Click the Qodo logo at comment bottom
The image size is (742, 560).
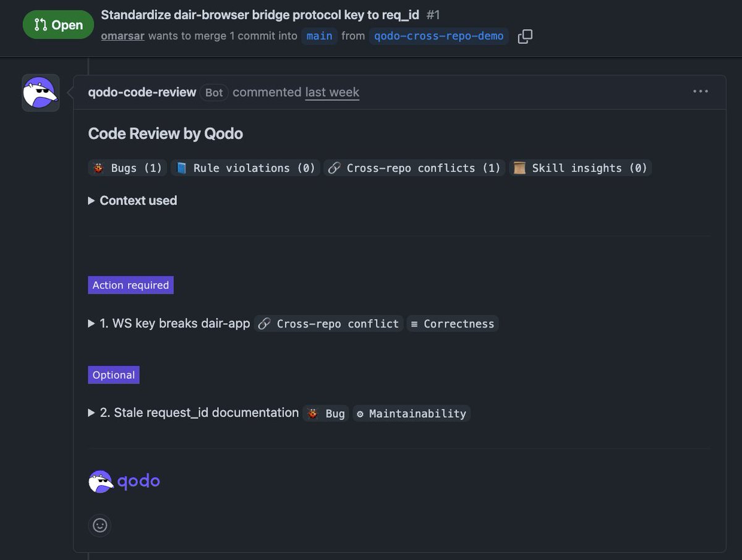[x=124, y=482]
